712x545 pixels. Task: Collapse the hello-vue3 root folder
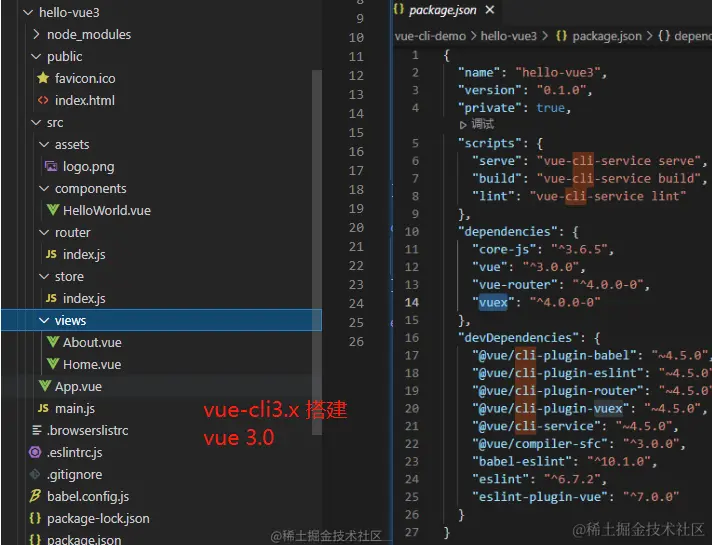[28, 13]
